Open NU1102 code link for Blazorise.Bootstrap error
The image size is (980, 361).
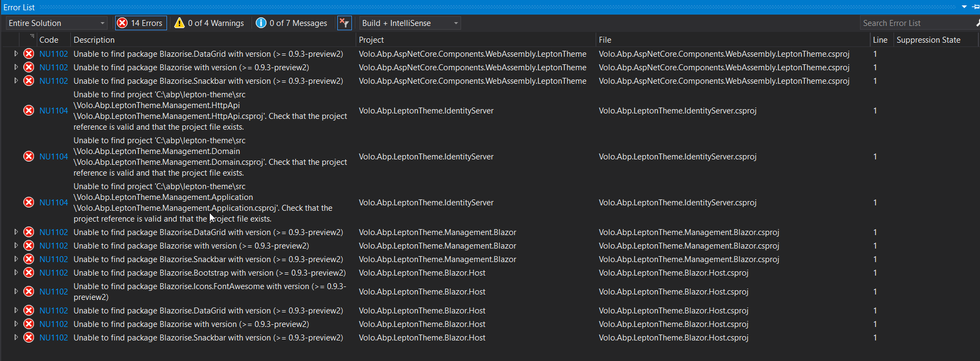pyautogui.click(x=54, y=273)
